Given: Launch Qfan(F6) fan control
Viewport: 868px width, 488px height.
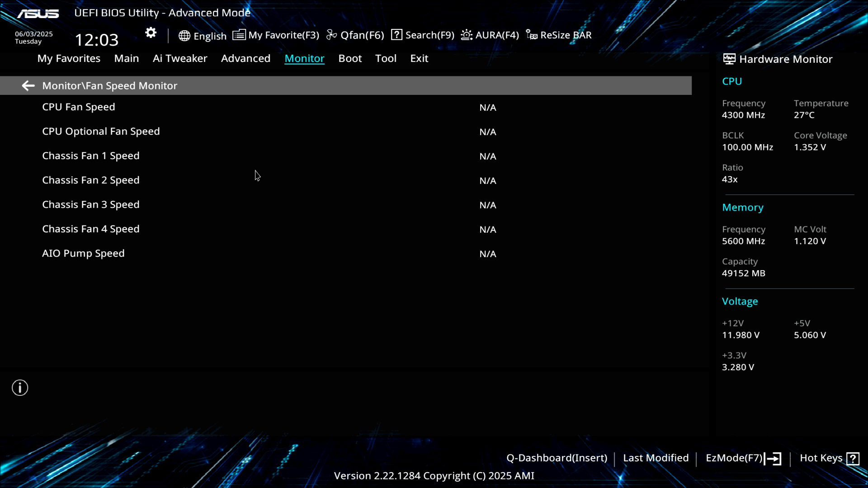Looking at the screenshot, I should [355, 35].
